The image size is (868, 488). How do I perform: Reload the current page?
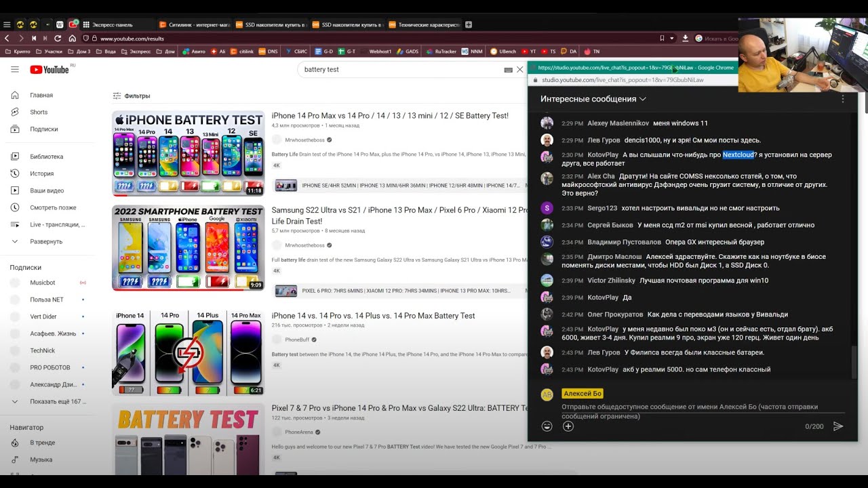pos(58,39)
